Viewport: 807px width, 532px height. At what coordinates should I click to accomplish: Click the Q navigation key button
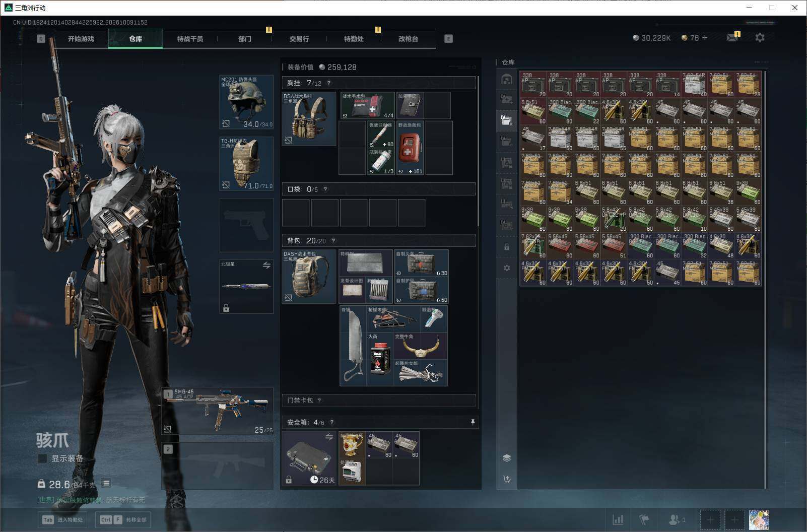click(41, 39)
